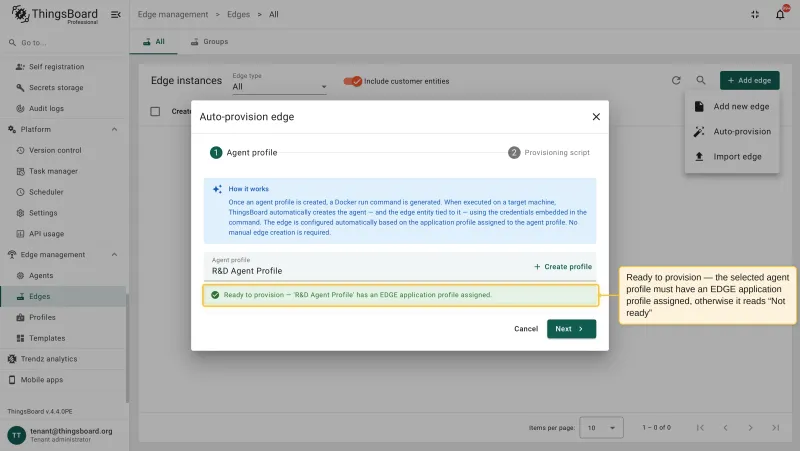Image resolution: width=800 pixels, height=451 pixels.
Task: Click the tenant user avatar
Action: point(16,435)
